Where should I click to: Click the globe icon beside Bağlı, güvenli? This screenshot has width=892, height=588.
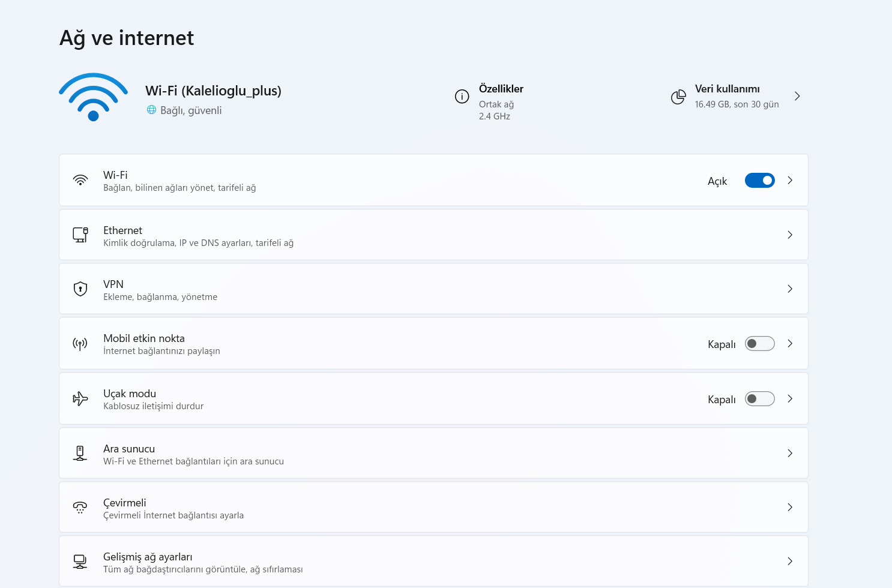pyautogui.click(x=151, y=110)
